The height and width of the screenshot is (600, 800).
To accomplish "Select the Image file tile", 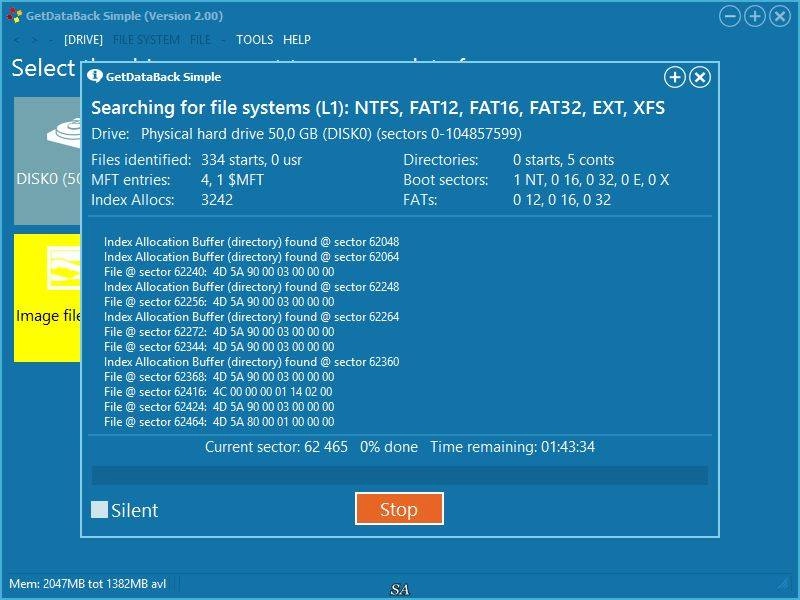I will click(x=47, y=298).
